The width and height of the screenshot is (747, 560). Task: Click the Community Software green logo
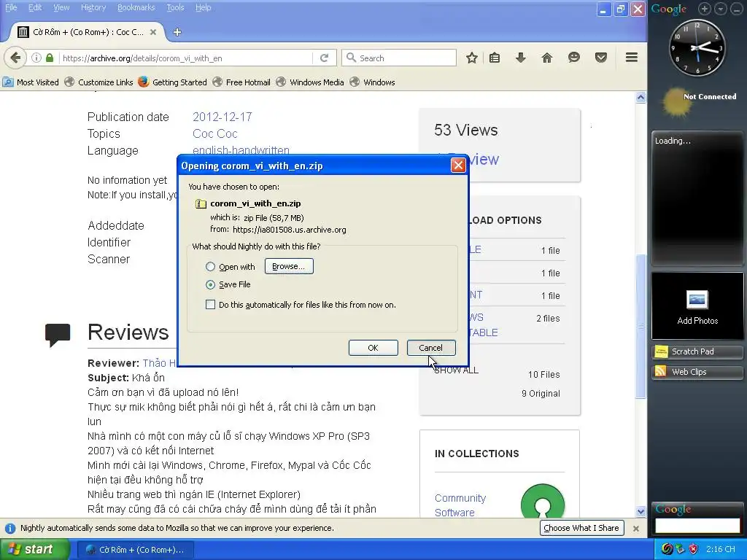(543, 501)
